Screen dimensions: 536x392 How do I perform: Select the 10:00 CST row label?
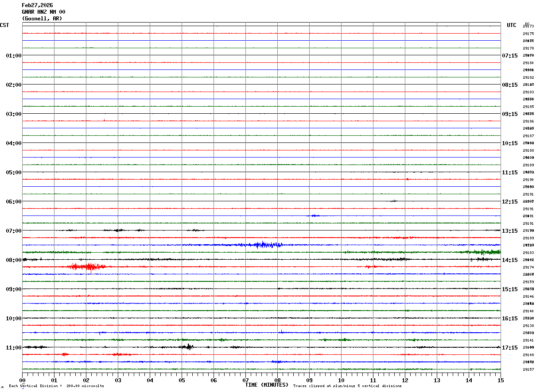click(x=14, y=318)
